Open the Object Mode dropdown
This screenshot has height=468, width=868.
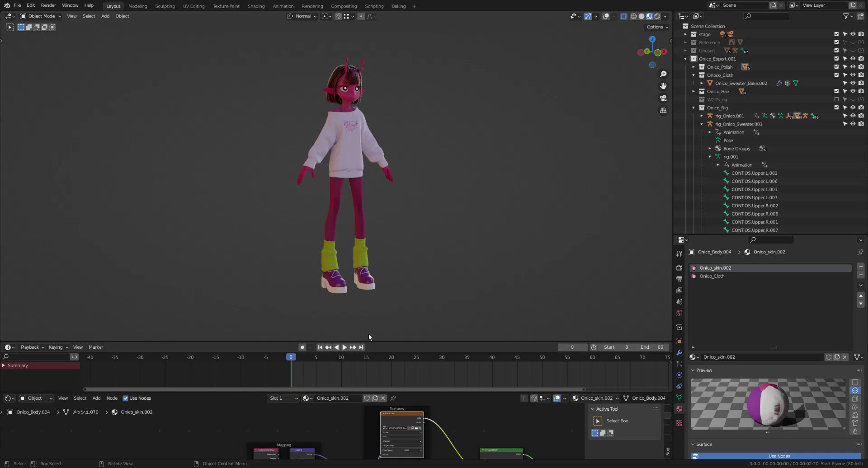pyautogui.click(x=41, y=16)
